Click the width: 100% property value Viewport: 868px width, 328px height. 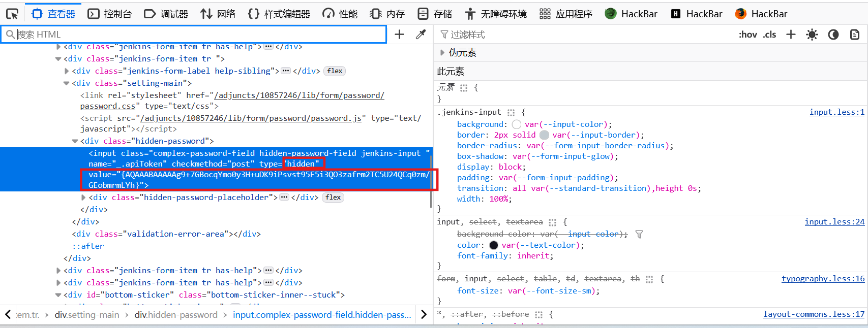click(499, 199)
